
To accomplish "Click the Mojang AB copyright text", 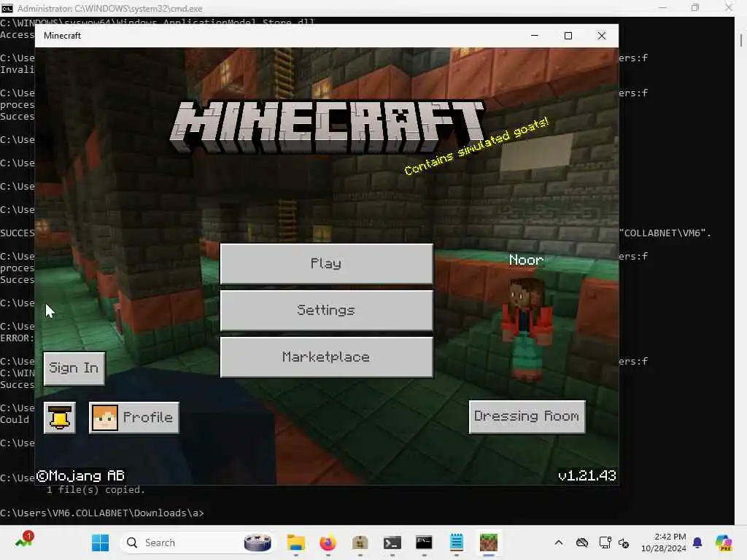I will pyautogui.click(x=80, y=475).
